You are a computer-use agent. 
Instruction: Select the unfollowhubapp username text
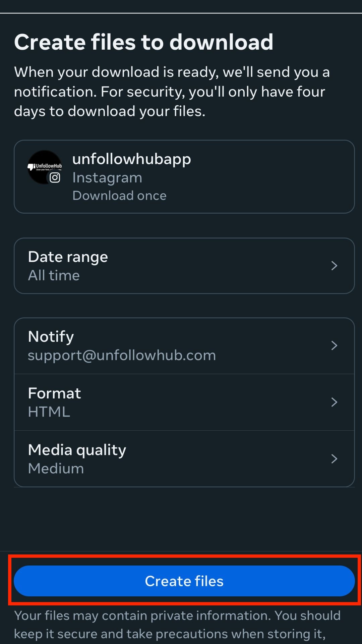point(131,159)
